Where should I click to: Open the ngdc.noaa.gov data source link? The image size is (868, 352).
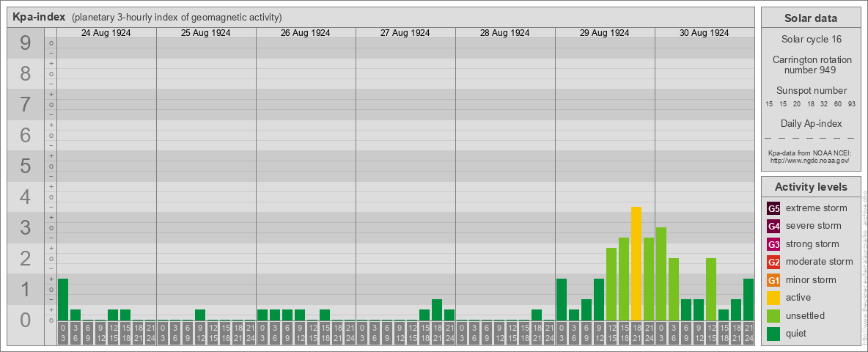(810, 160)
